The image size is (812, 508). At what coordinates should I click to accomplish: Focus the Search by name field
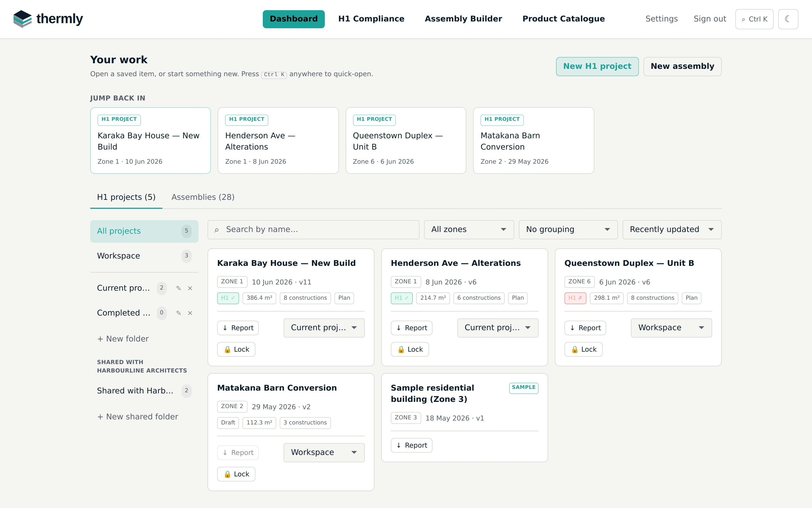tap(314, 229)
